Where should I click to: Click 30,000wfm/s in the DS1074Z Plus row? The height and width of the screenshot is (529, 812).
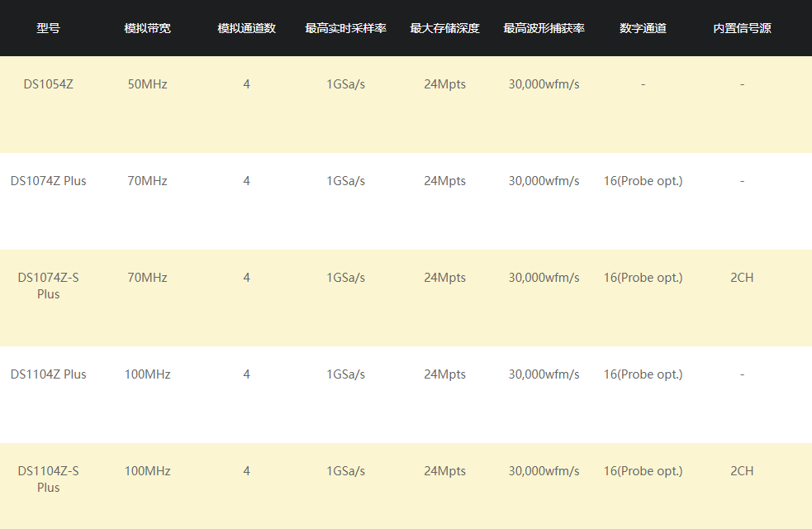[544, 181]
